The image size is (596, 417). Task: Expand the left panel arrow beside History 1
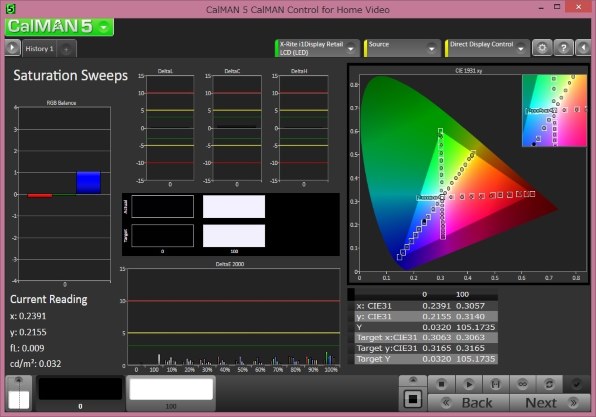click(13, 48)
